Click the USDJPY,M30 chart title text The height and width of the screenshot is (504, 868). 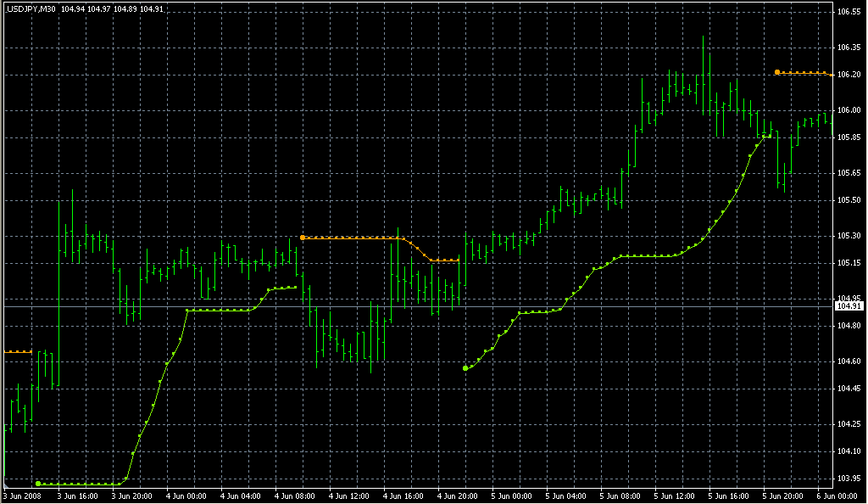click(x=31, y=8)
